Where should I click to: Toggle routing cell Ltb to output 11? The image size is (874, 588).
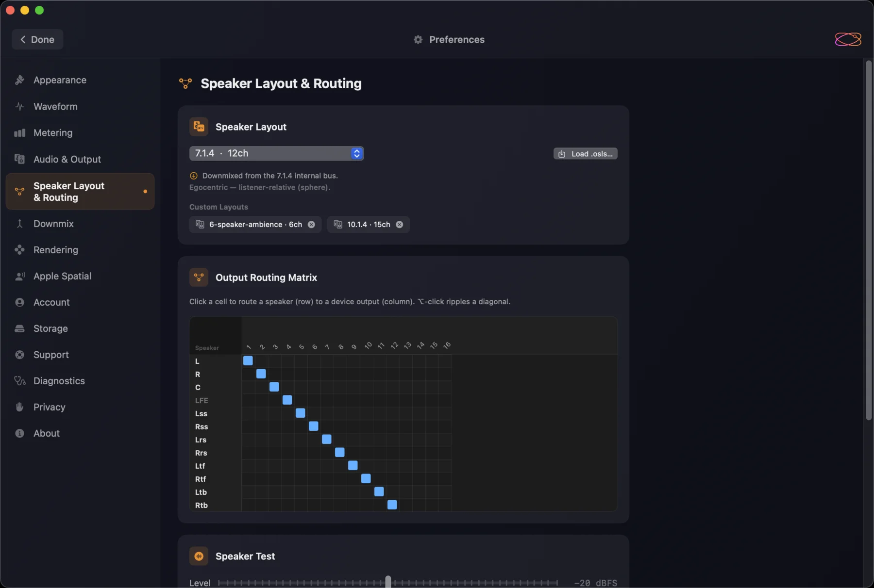379,492
